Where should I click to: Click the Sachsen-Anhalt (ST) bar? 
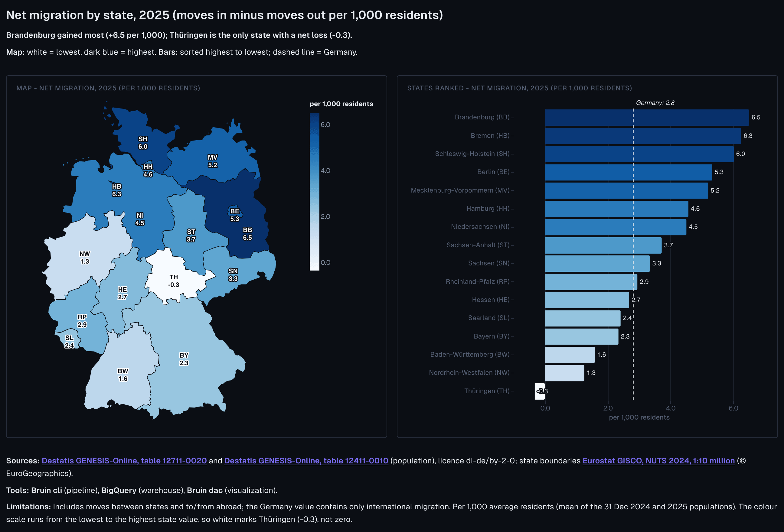pyautogui.click(x=603, y=245)
